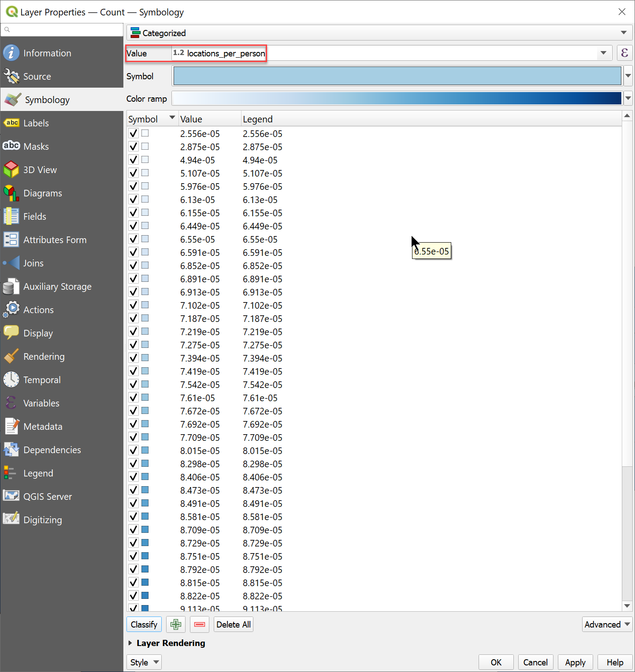Viewport: 635px width, 672px height.
Task: Click the Symbol column sort arrow
Action: (172, 118)
